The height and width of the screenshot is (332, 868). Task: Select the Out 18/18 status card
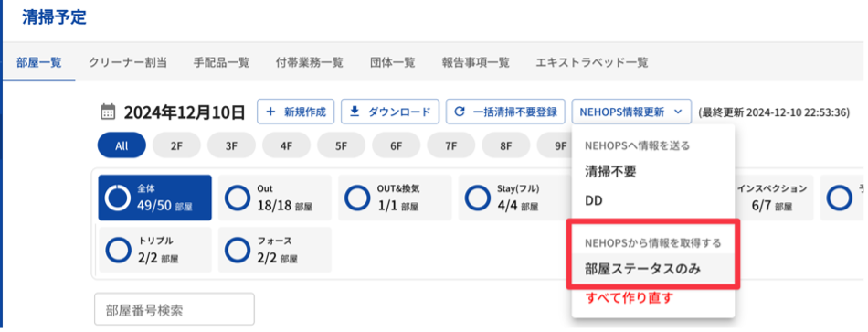275,198
